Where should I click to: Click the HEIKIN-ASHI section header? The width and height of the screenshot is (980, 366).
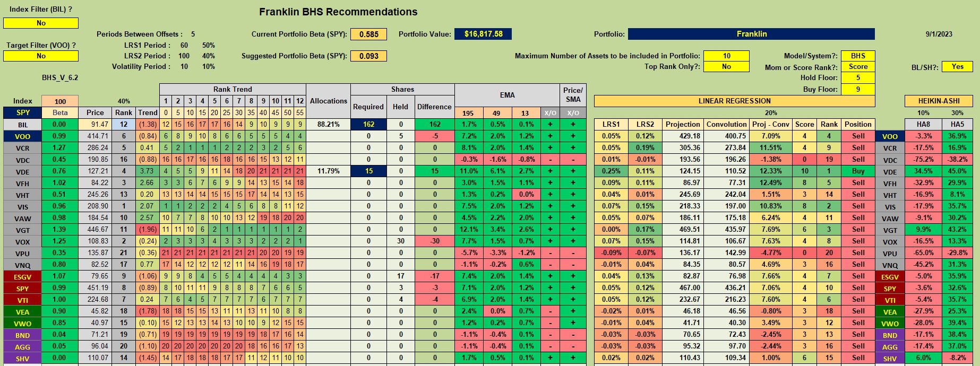[939, 101]
